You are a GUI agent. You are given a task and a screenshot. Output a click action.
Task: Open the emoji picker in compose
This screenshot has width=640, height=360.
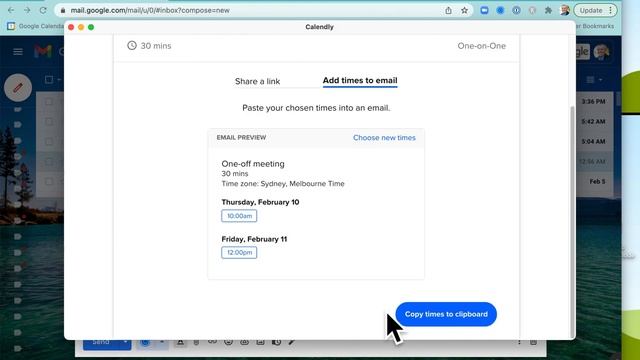pyautogui.click(x=229, y=342)
